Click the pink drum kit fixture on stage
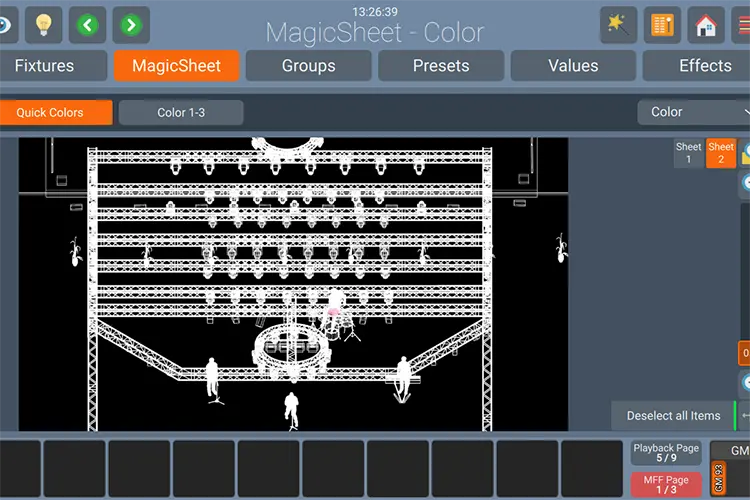 [x=334, y=312]
